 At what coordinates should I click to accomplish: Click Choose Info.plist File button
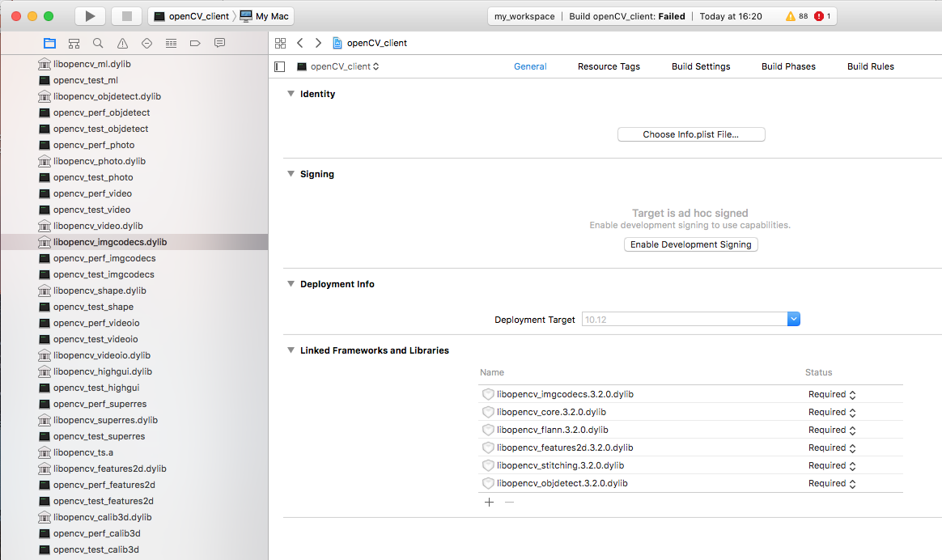(691, 134)
